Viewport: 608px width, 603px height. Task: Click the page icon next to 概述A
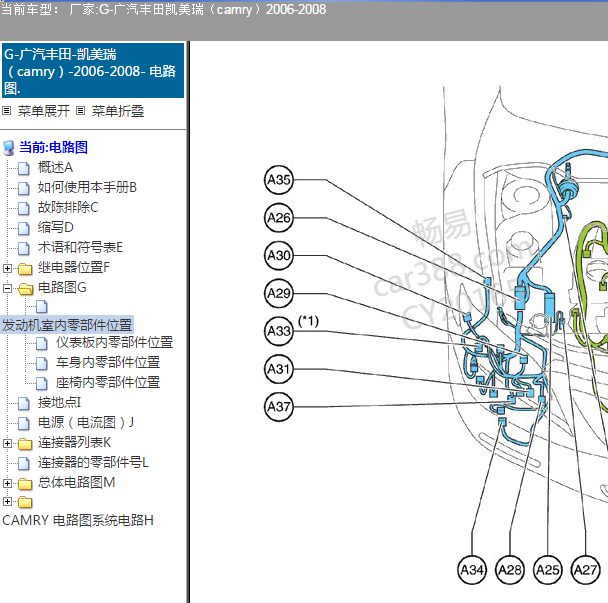coord(24,168)
